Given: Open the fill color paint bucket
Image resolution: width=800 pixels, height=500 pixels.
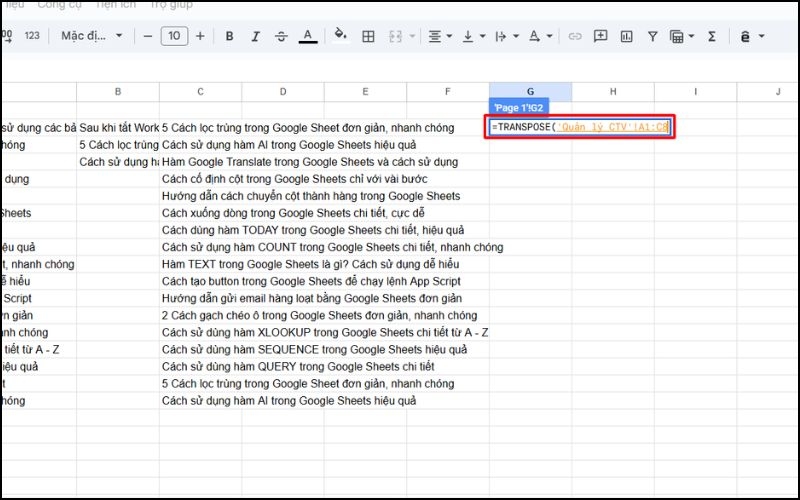Looking at the screenshot, I should [340, 35].
